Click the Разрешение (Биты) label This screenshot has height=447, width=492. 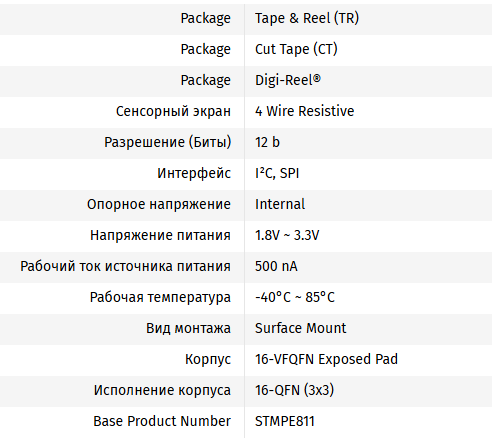(168, 142)
